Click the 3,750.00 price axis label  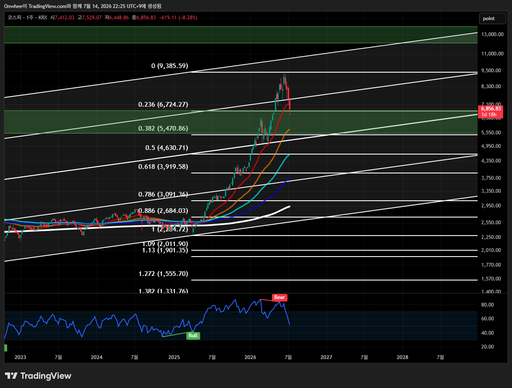click(491, 178)
